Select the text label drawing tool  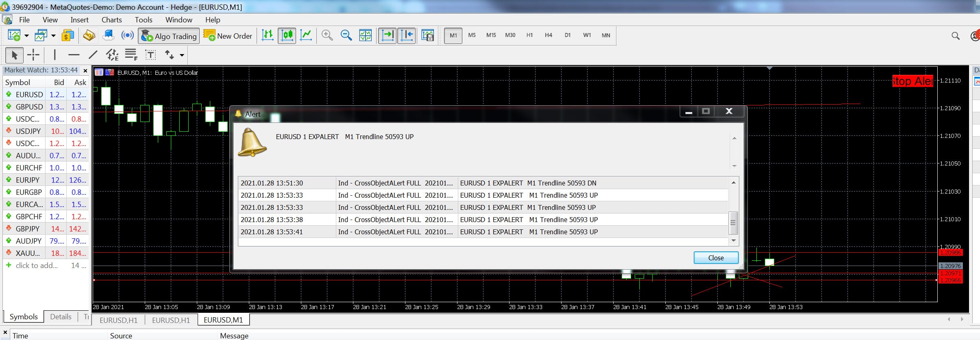(150, 55)
